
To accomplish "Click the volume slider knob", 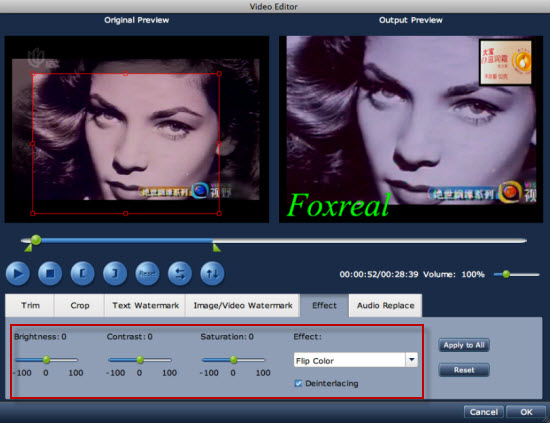I will [506, 274].
